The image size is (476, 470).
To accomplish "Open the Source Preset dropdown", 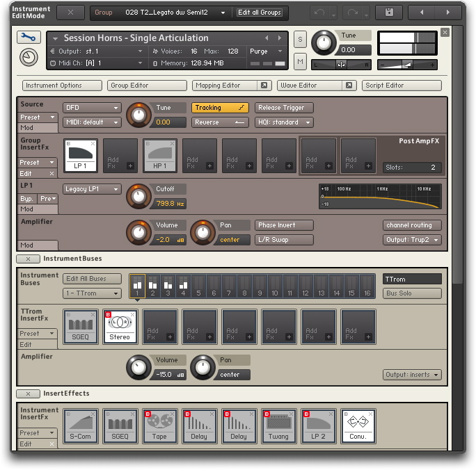I will (38, 117).
